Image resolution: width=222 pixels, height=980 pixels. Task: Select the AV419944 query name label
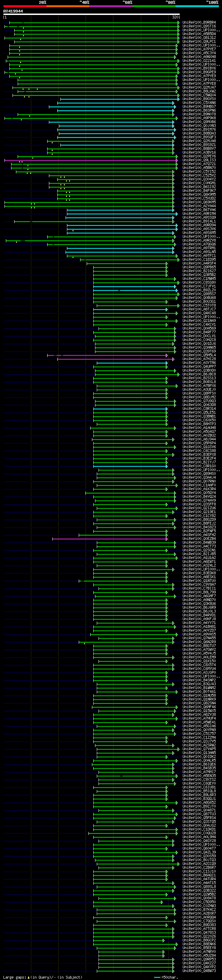13,11
